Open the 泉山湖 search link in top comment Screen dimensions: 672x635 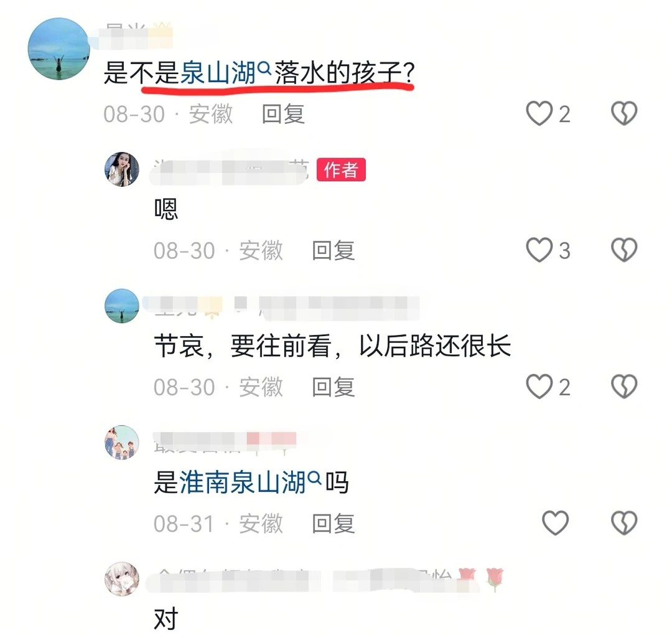[x=226, y=72]
